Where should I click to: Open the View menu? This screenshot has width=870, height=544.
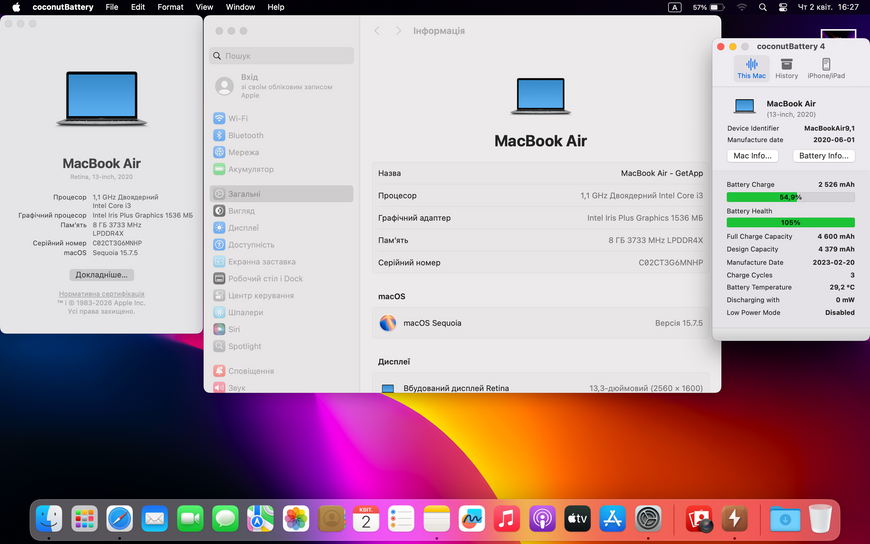point(204,7)
